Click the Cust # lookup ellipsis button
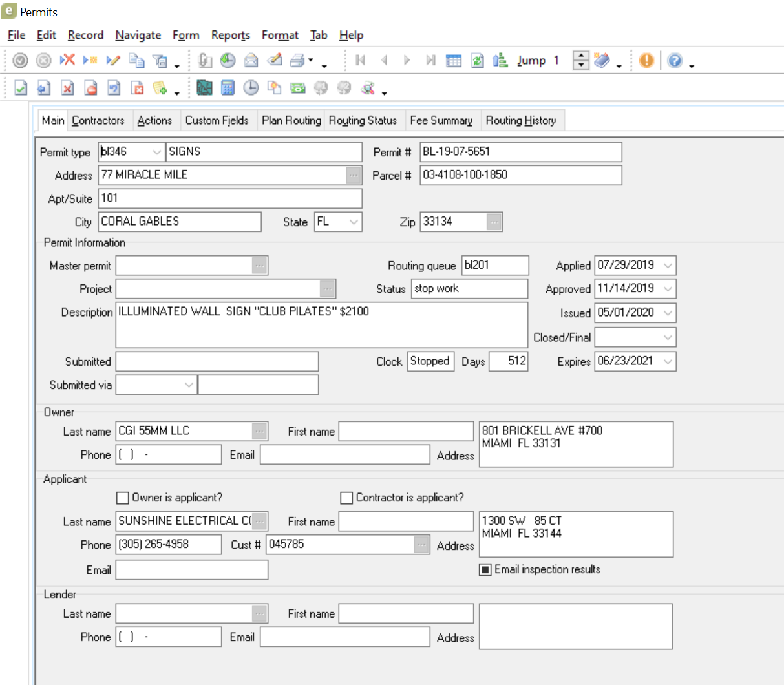Image resolution: width=784 pixels, height=685 pixels. 421,545
